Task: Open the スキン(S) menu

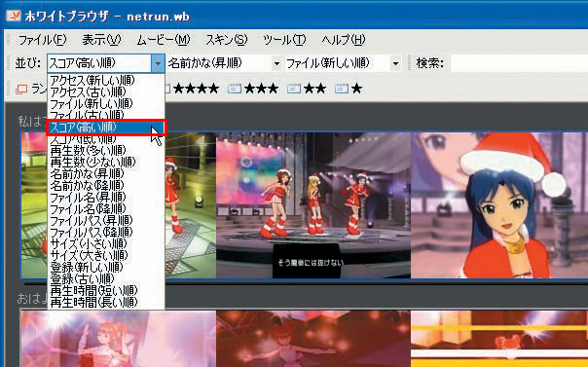Action: (x=227, y=40)
